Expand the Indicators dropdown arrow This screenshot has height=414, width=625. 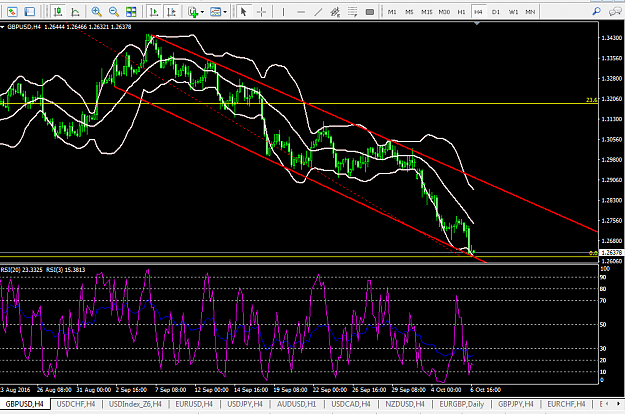pyautogui.click(x=202, y=12)
